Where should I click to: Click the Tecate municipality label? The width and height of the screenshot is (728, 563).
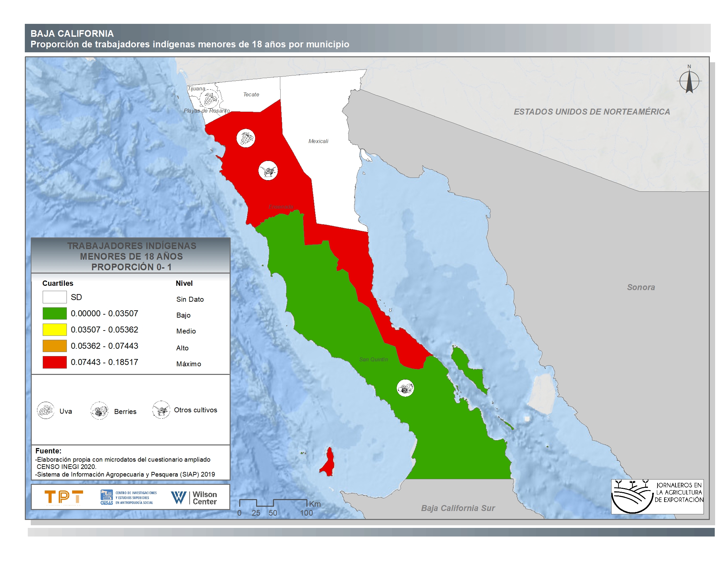click(x=251, y=94)
